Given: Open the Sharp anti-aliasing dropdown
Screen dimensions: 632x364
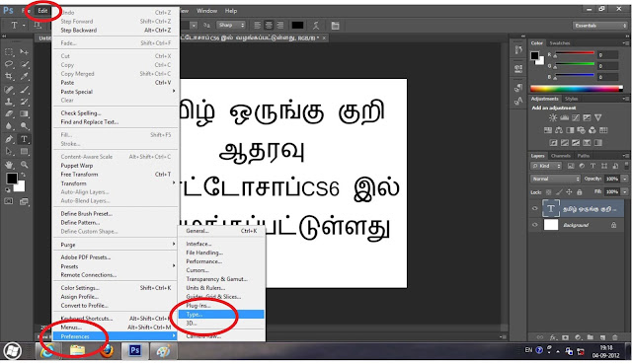Looking at the screenshot, I should (x=230, y=25).
